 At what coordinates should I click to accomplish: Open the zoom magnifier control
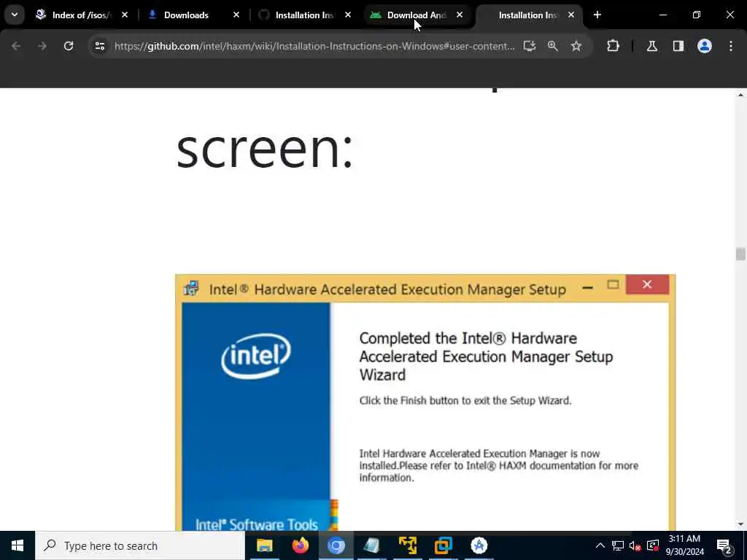click(553, 46)
